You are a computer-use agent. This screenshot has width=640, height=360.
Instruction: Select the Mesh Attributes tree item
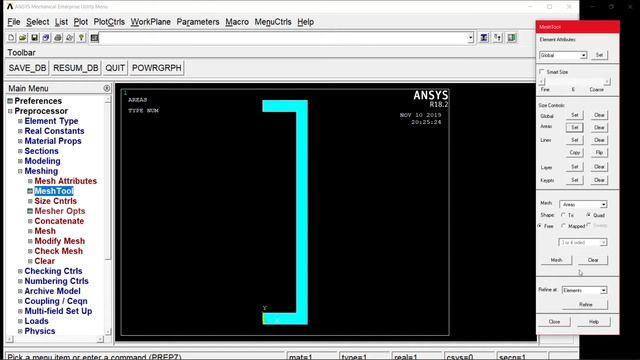tap(66, 181)
